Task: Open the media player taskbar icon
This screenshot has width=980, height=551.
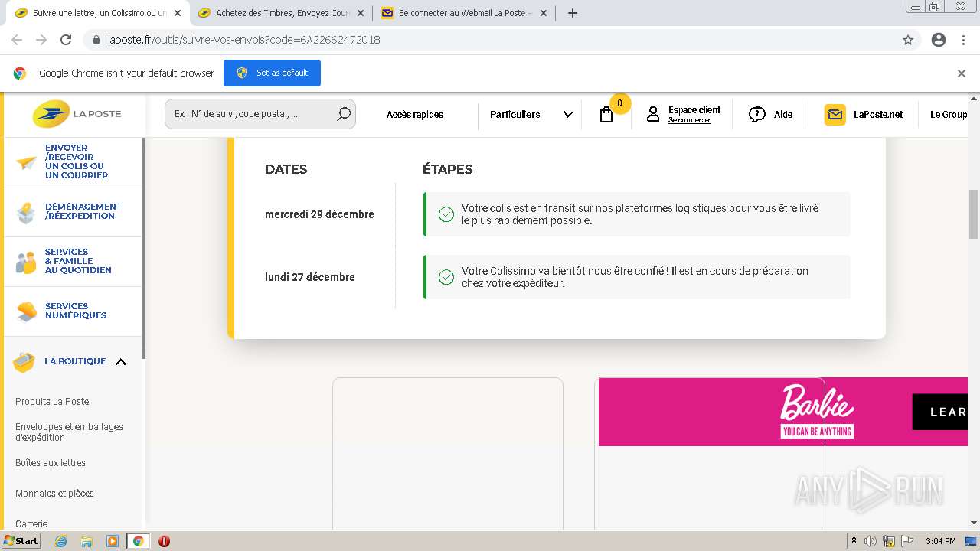Action: 113,541
